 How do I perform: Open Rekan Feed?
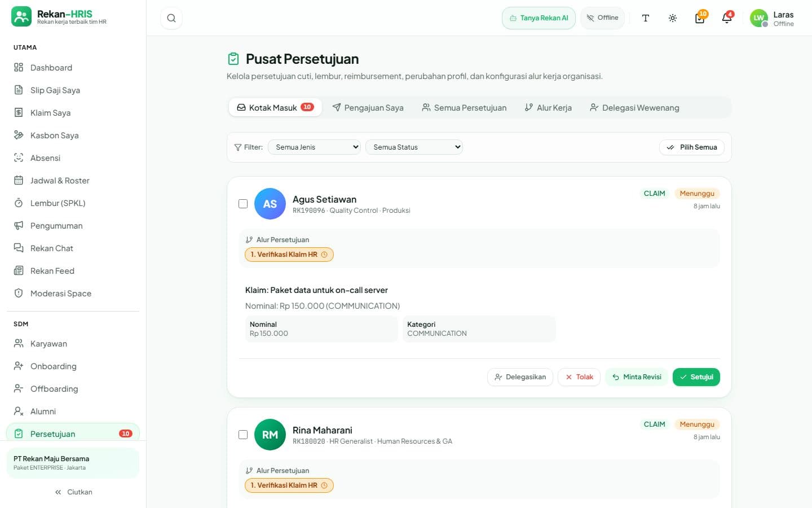[x=73, y=271]
